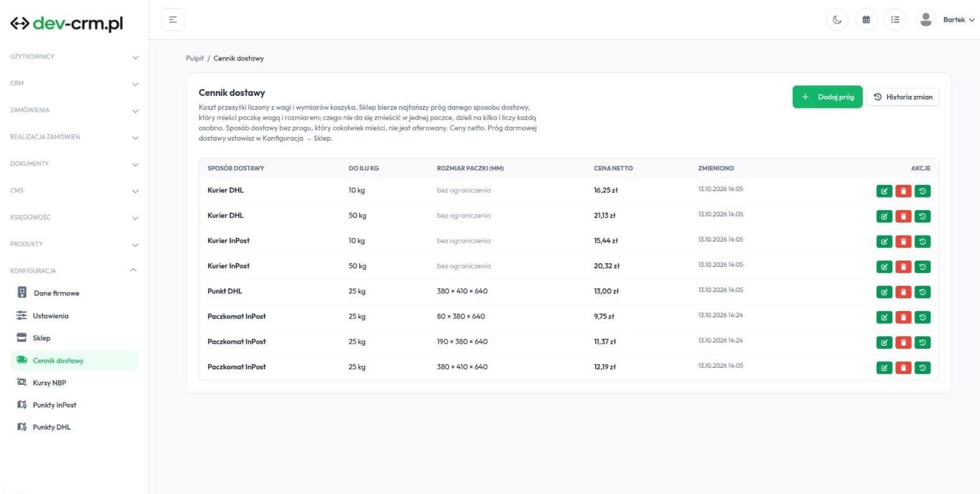Edit the Punkt DHL row
The width and height of the screenshot is (980, 494).
tap(884, 292)
